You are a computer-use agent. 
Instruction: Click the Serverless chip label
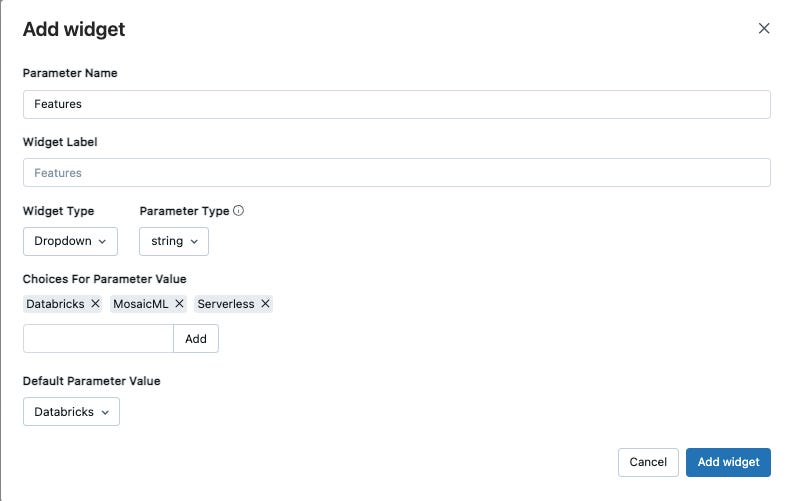click(x=226, y=304)
